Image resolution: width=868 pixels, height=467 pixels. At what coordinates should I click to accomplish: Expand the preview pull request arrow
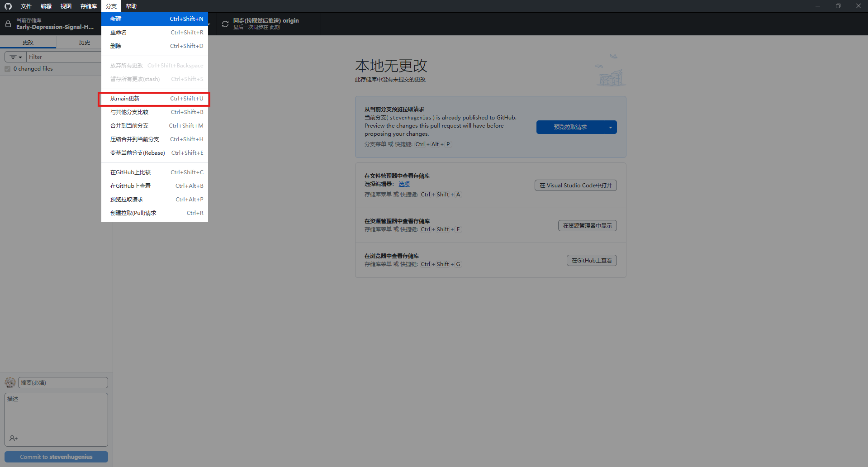click(610, 127)
